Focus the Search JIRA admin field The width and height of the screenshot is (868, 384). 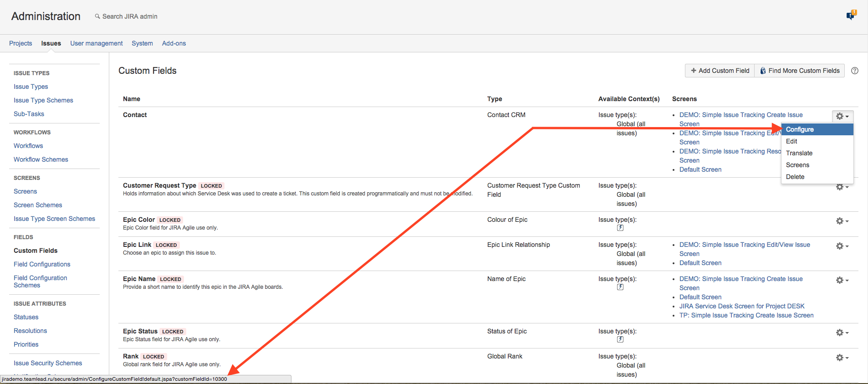tap(130, 16)
